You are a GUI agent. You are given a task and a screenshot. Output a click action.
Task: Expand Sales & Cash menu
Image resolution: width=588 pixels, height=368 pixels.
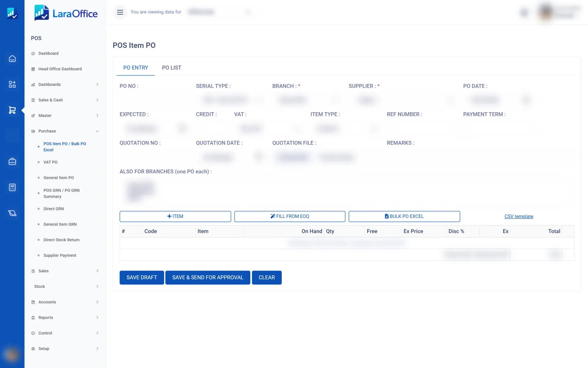click(65, 100)
